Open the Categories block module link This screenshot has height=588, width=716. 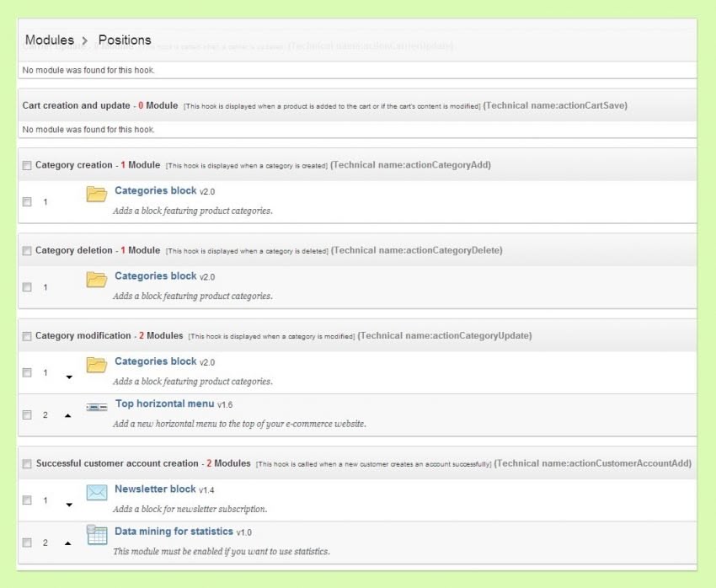point(156,190)
